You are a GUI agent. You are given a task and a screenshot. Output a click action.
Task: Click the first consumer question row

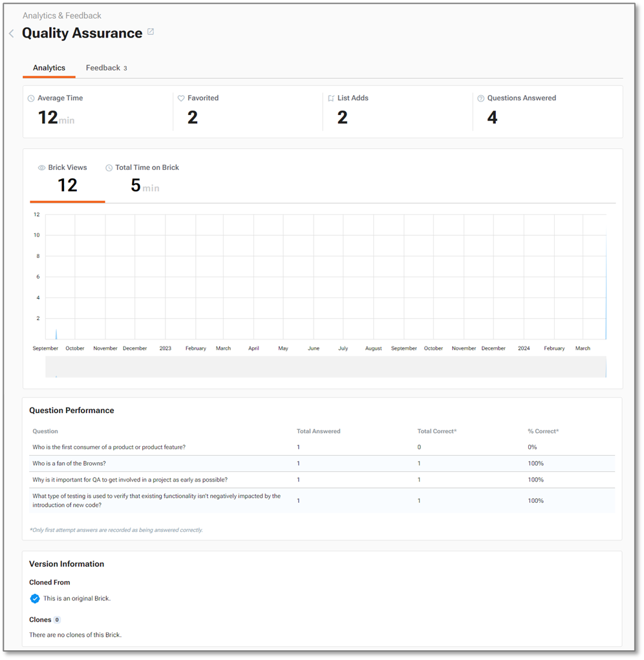pyautogui.click(x=109, y=447)
